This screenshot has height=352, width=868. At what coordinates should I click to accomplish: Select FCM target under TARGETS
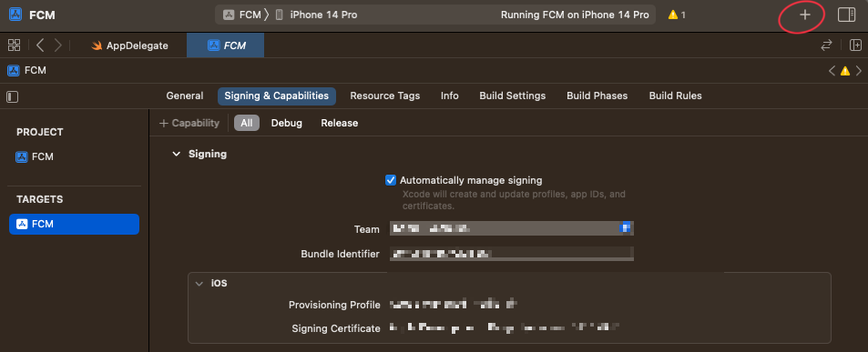click(x=74, y=224)
